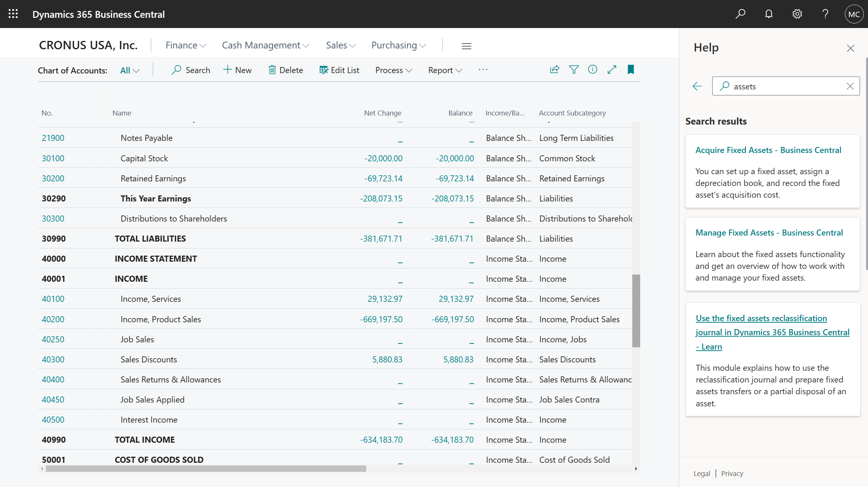Expand the Chart of Accounts All filter

click(129, 70)
